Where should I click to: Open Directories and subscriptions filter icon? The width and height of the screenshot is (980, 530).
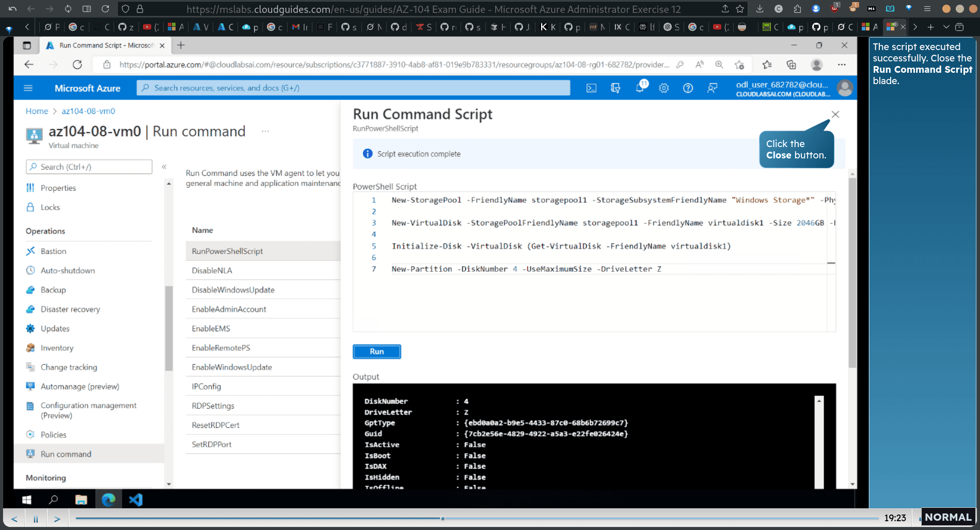[615, 88]
